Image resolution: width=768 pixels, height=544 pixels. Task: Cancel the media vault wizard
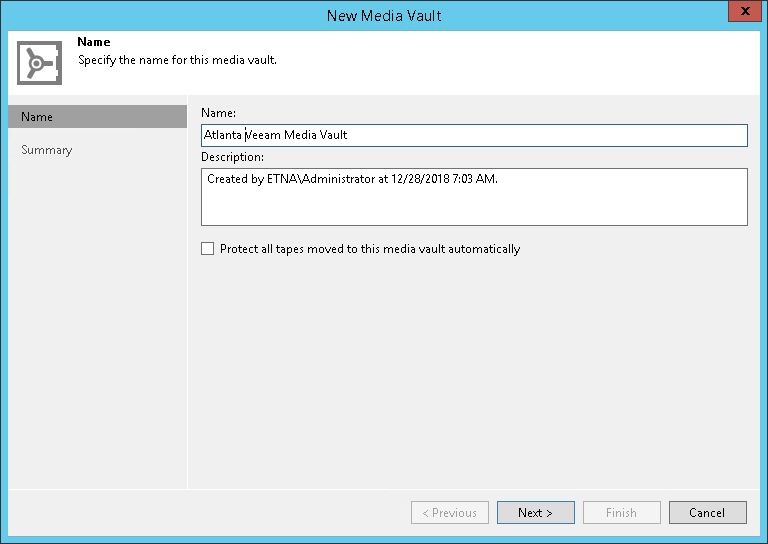(707, 513)
